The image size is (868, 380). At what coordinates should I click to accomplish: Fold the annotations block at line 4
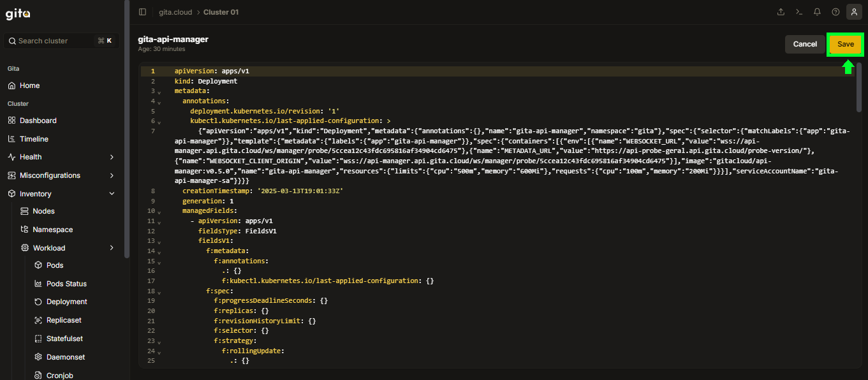[159, 102]
